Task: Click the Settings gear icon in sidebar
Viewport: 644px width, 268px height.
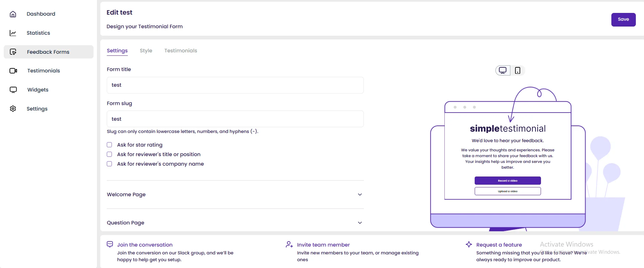Action: 13,109
